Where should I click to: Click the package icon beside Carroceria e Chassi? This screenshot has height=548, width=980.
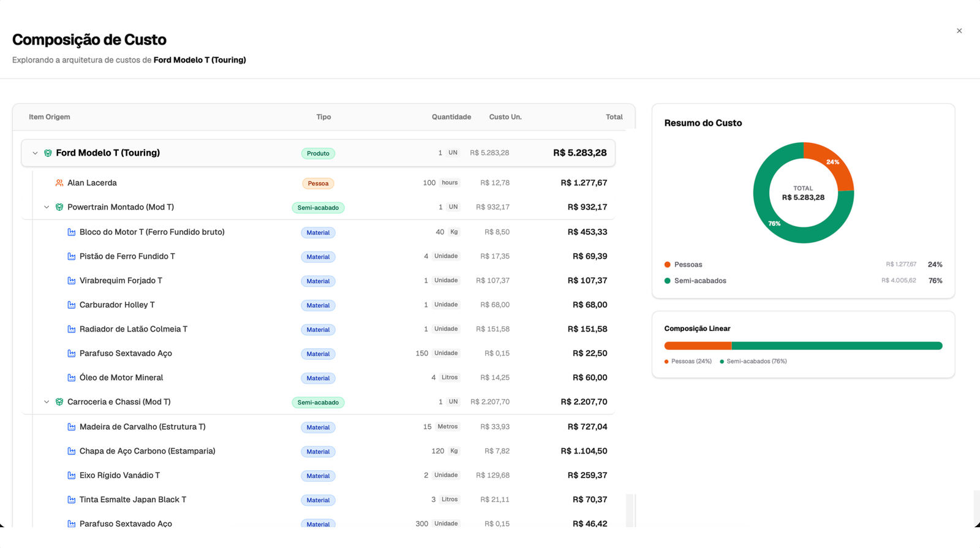coord(59,402)
